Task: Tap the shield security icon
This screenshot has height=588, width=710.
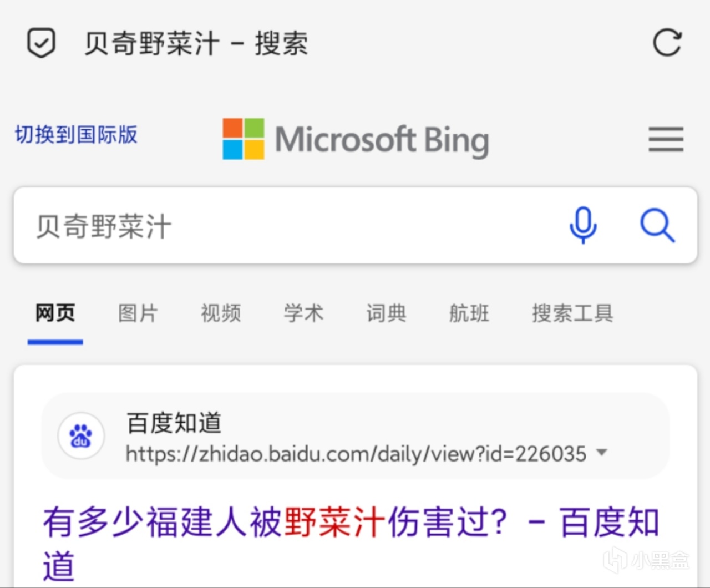Action: pyautogui.click(x=41, y=43)
